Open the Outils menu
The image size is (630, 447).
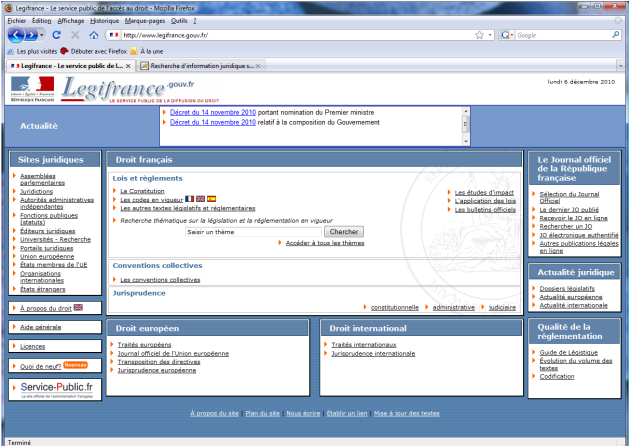click(x=179, y=21)
